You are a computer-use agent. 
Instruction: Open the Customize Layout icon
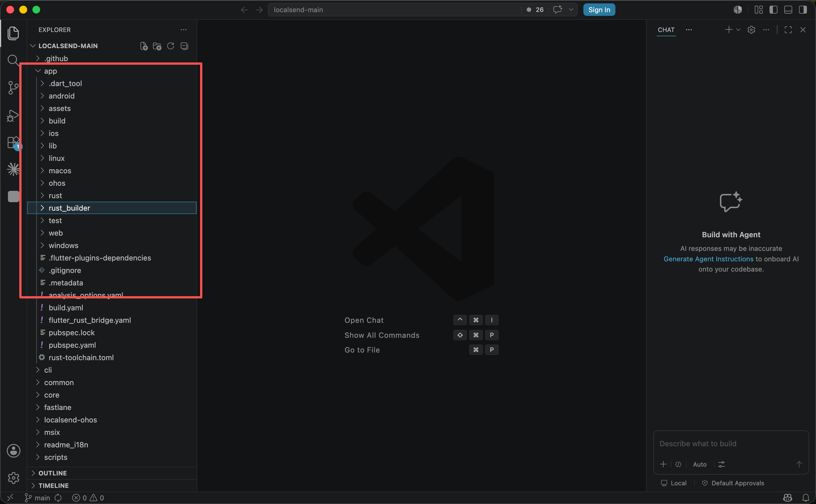[759, 10]
